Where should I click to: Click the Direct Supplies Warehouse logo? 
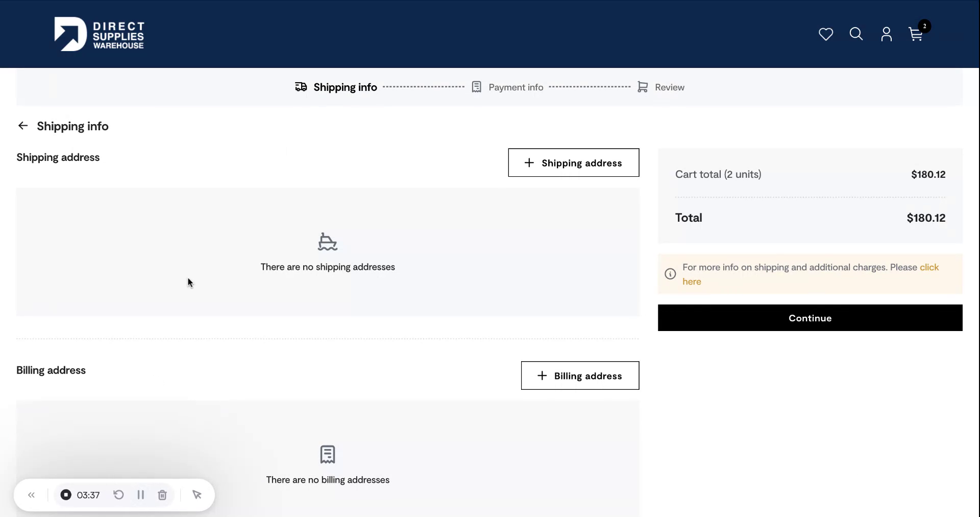pyautogui.click(x=100, y=34)
